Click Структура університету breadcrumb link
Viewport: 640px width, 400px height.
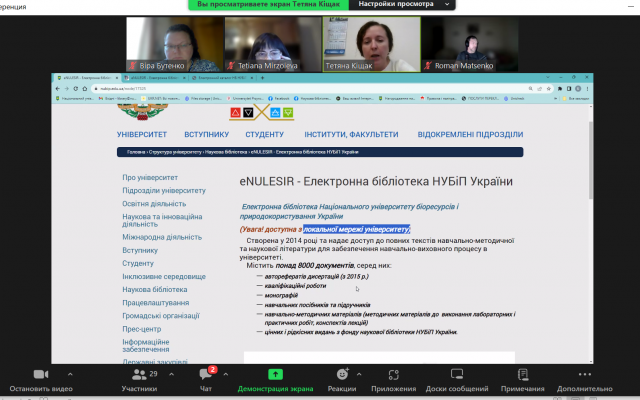click(x=175, y=152)
